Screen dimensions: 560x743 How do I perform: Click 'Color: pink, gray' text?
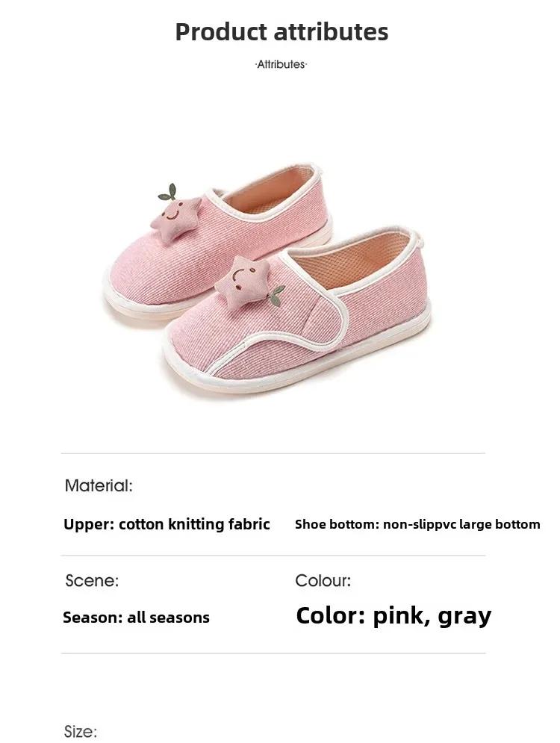pos(393,616)
